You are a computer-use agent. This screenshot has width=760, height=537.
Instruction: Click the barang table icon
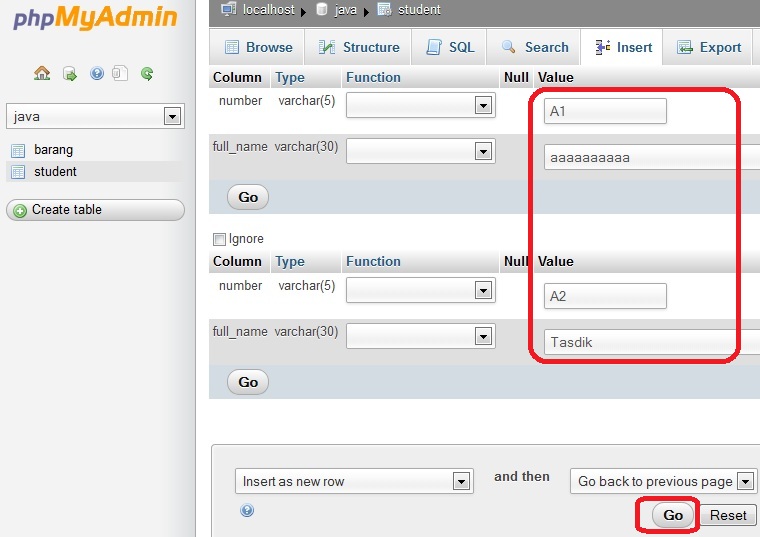tap(18, 151)
